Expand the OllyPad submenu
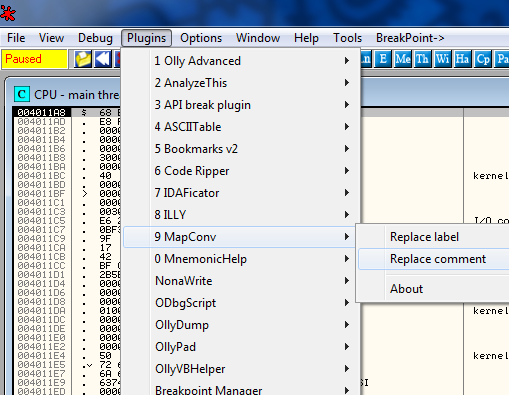 tap(239, 347)
